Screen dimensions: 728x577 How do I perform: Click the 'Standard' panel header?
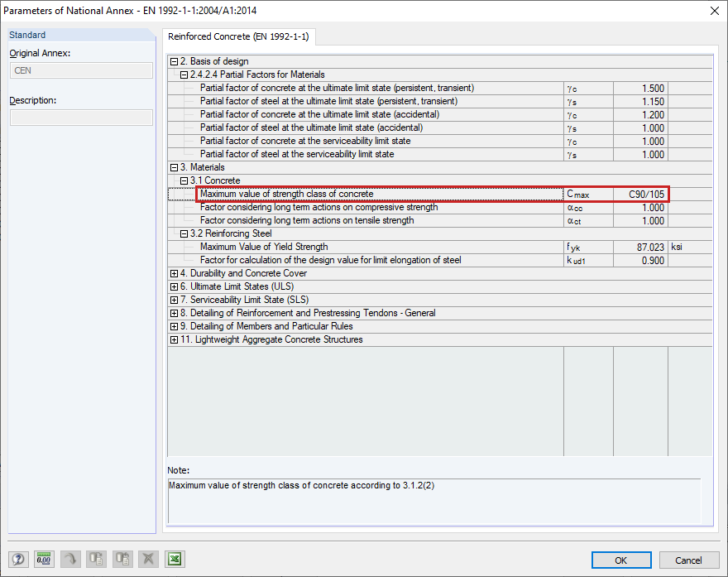pos(81,35)
